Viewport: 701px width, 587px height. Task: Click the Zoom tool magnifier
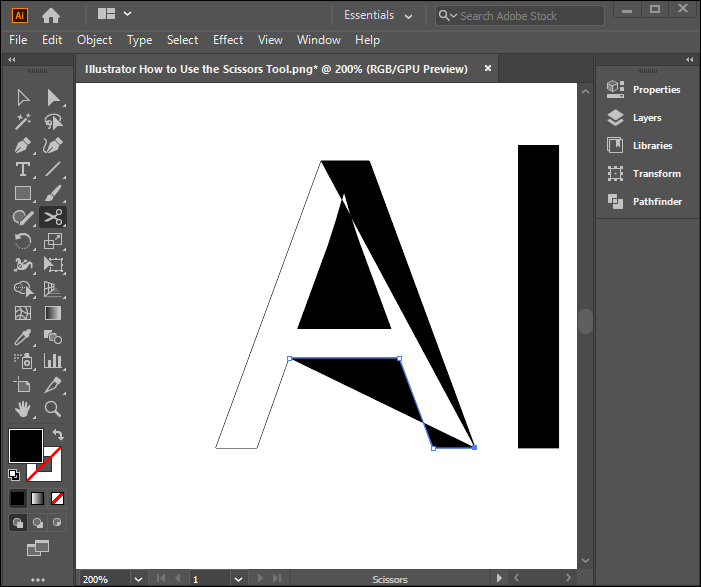[53, 409]
